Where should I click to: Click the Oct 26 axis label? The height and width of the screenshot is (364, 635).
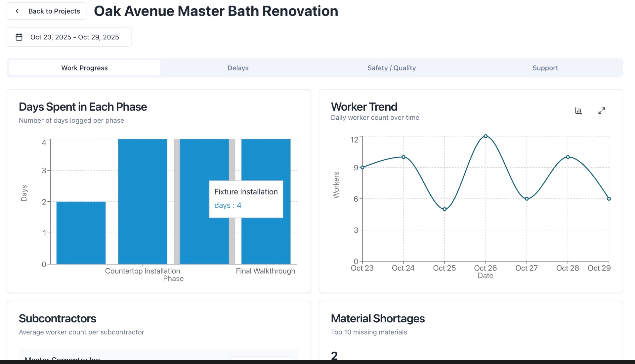485,268
